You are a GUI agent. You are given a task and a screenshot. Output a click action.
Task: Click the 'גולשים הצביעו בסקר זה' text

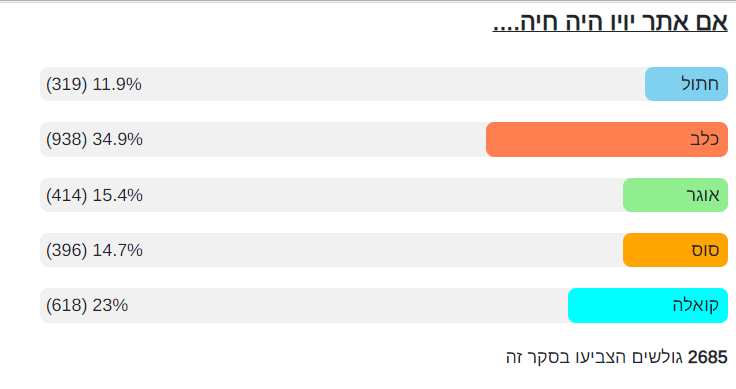point(595,358)
